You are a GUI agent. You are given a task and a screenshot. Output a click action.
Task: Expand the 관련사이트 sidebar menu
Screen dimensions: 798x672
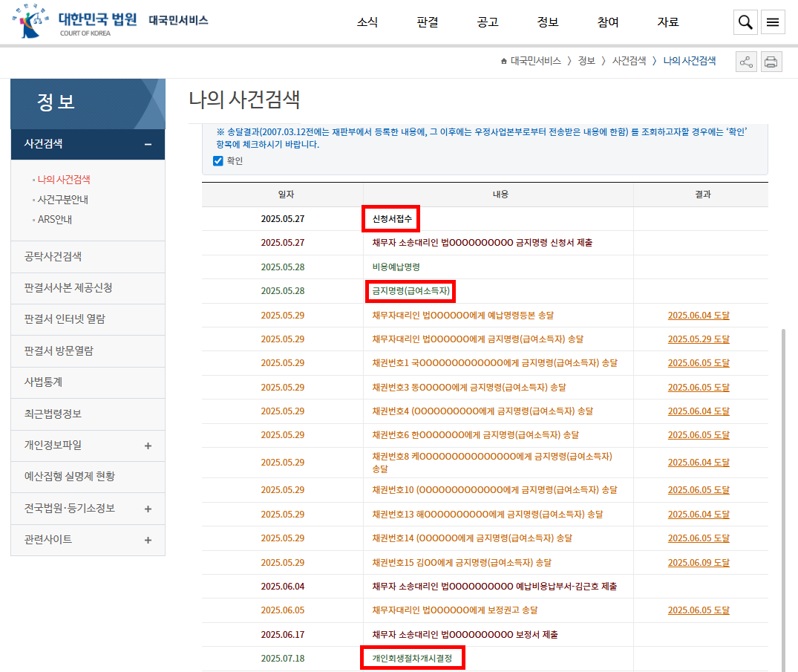point(148,540)
